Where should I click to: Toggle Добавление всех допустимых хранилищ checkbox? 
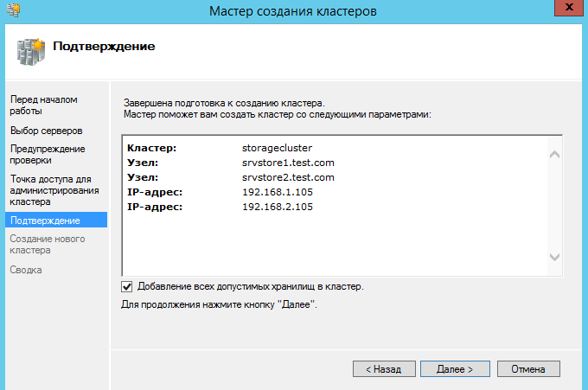tap(128, 286)
